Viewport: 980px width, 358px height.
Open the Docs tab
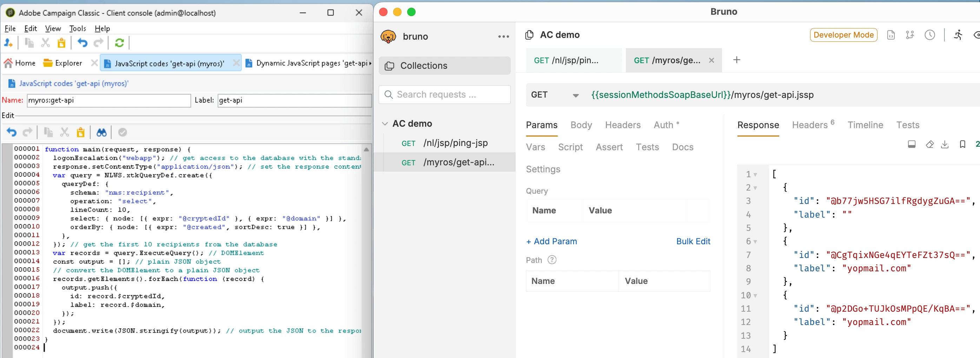coord(682,147)
